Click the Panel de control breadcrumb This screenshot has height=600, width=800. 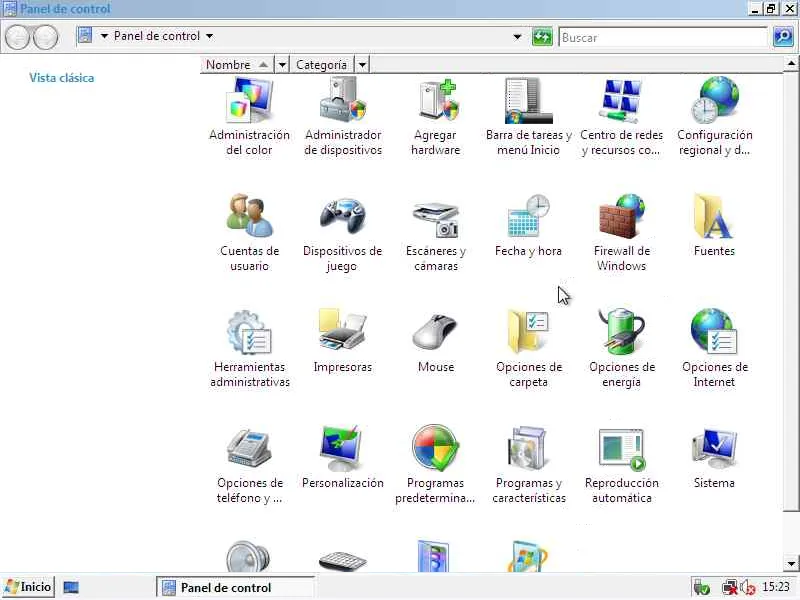coord(157,36)
